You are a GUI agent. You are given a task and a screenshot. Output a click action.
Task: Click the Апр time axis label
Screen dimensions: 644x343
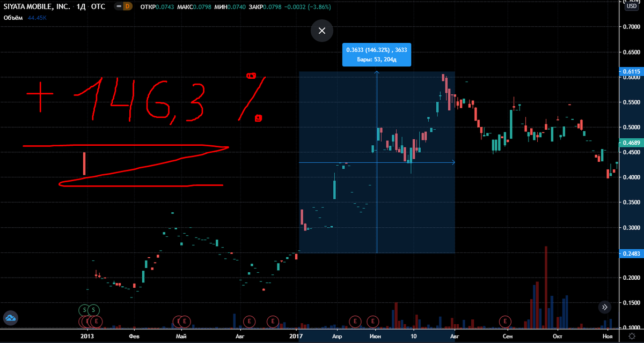point(336,335)
